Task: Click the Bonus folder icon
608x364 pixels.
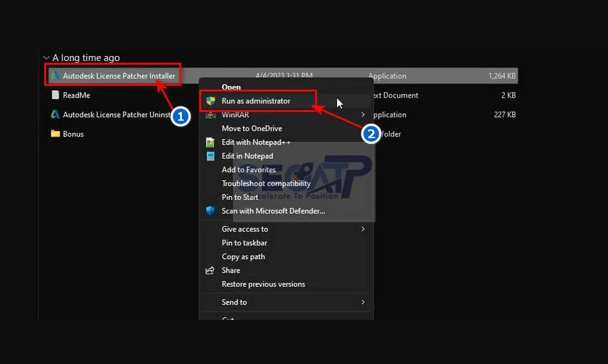Action: click(x=55, y=134)
